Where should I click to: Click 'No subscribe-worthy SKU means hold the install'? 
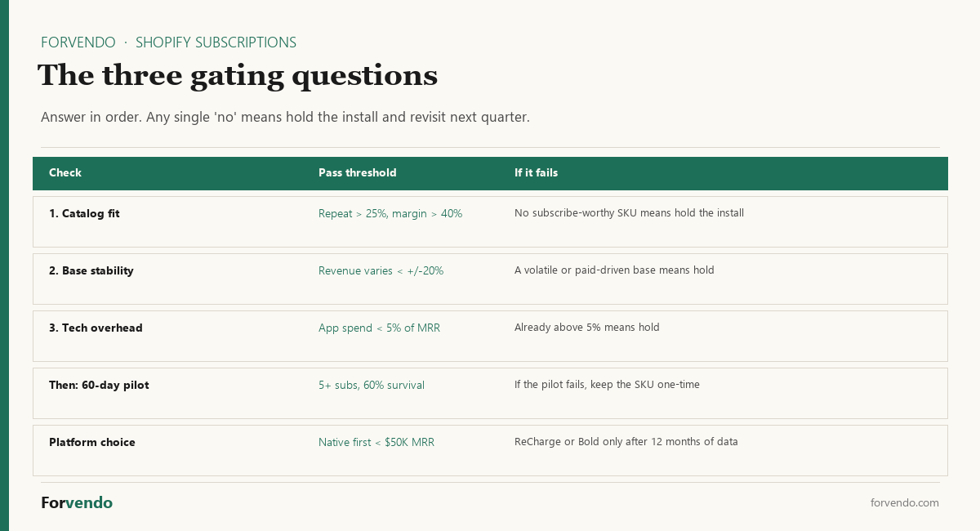pos(629,213)
